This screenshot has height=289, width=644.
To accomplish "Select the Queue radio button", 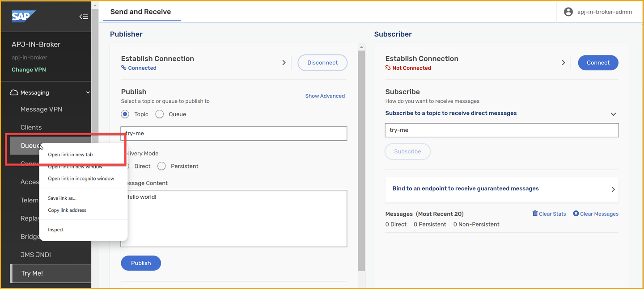I will coord(160,114).
